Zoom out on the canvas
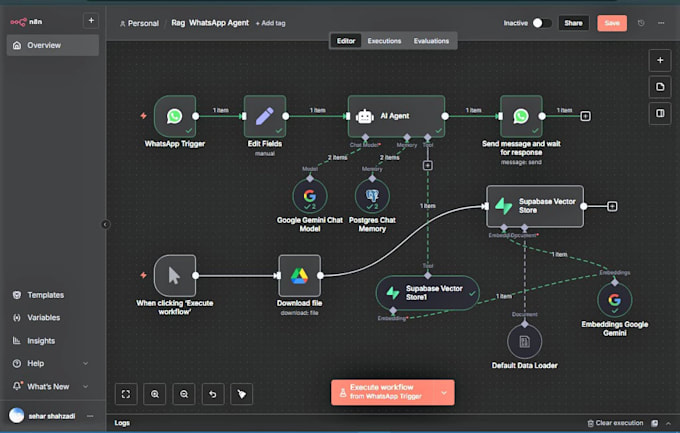Screen dimensions: 680x433 184,394
